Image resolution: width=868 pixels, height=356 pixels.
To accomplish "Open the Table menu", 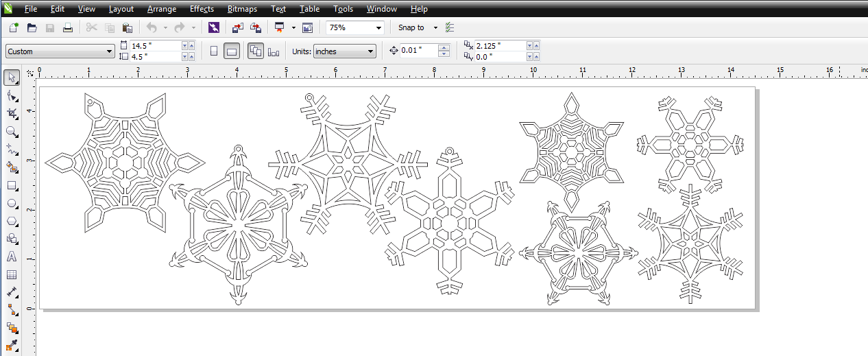I will pos(310,9).
